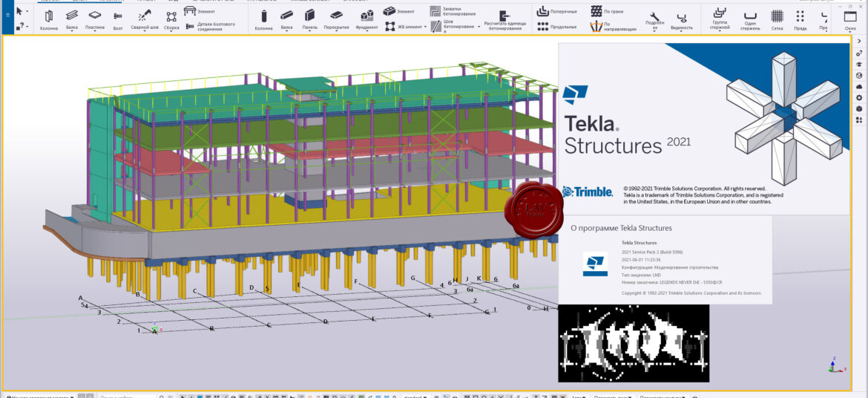Open the globe icon in side pane
868x398 pixels.
(858, 76)
